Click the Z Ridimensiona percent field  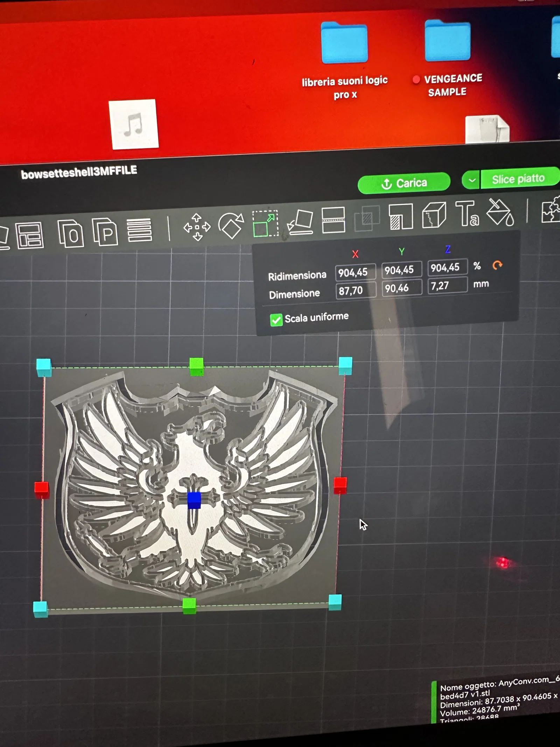pos(447,268)
